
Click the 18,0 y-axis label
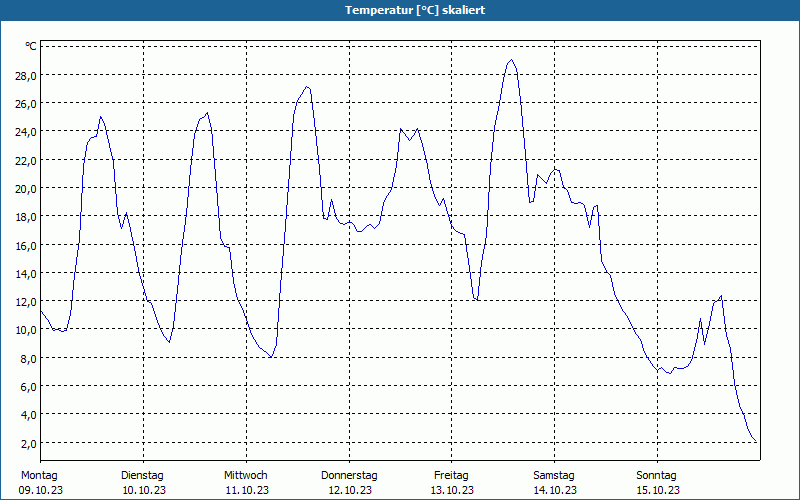click(x=28, y=217)
